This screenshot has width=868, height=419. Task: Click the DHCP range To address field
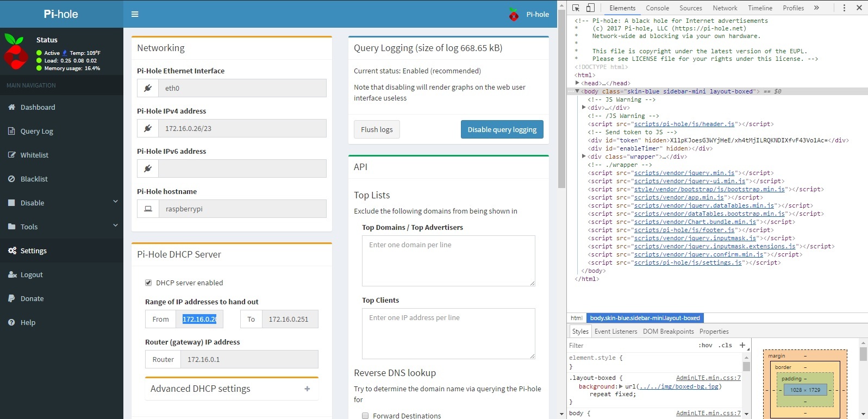290,319
